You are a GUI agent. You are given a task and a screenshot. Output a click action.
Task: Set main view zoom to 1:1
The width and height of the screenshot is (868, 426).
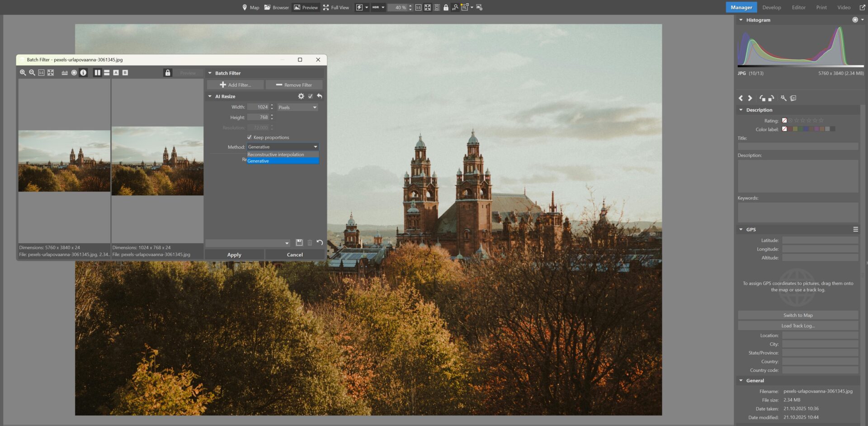point(418,7)
